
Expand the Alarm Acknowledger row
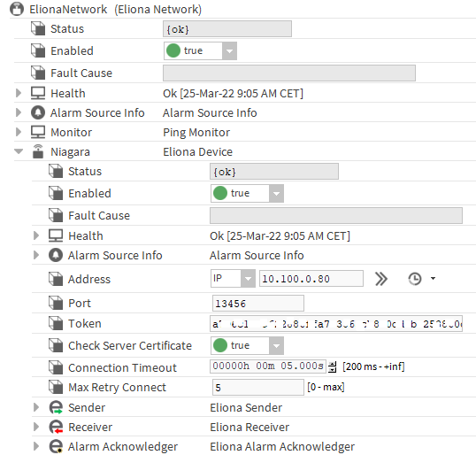tap(36, 446)
